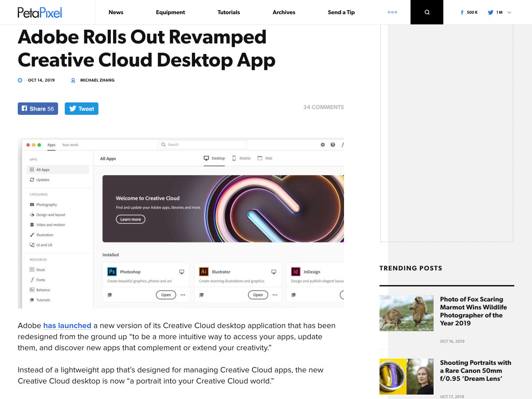Read Shooting Portraits with Rare Canon article

pyautogui.click(x=476, y=371)
